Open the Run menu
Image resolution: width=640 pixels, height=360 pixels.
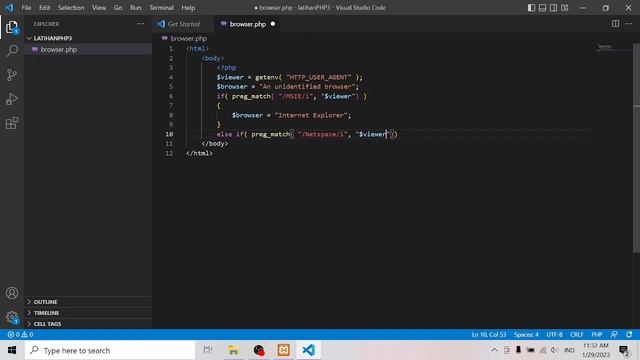[x=136, y=8]
